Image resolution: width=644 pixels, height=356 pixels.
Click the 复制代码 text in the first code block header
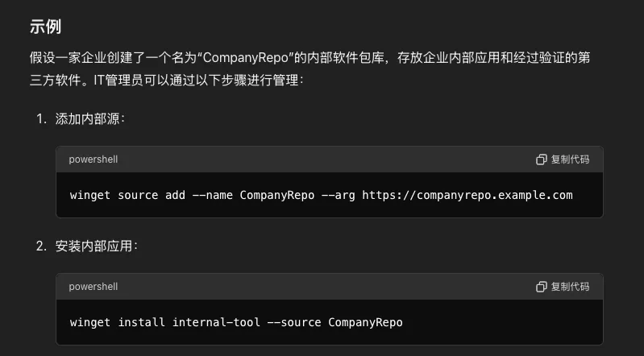coord(570,159)
